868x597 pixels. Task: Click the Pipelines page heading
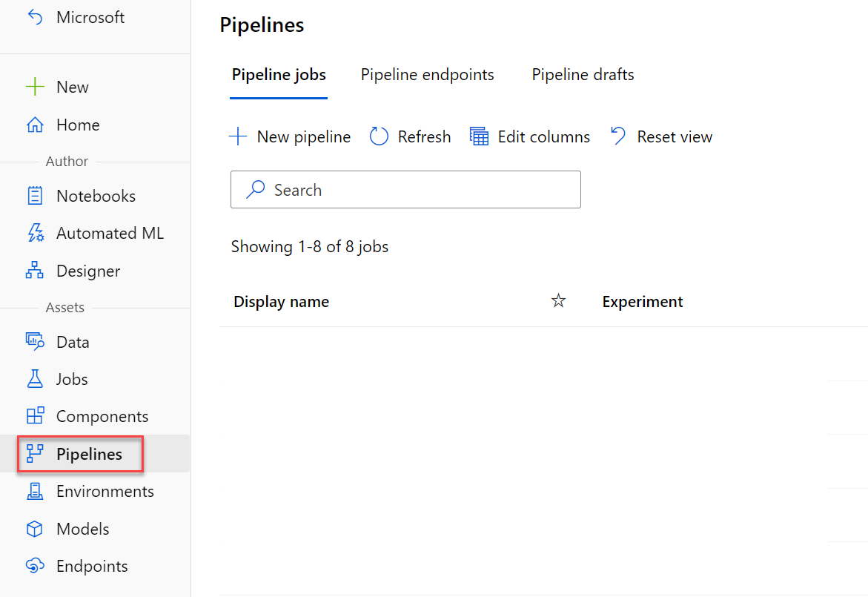coord(262,25)
